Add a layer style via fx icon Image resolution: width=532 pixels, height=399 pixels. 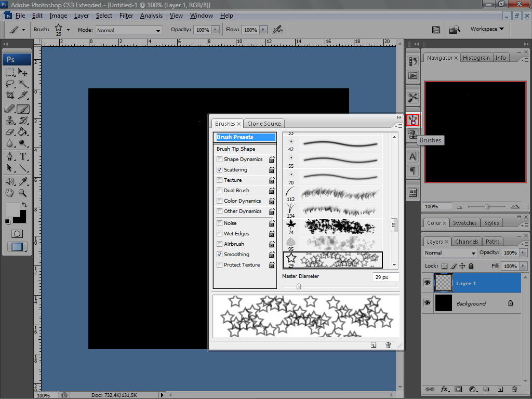click(x=445, y=389)
